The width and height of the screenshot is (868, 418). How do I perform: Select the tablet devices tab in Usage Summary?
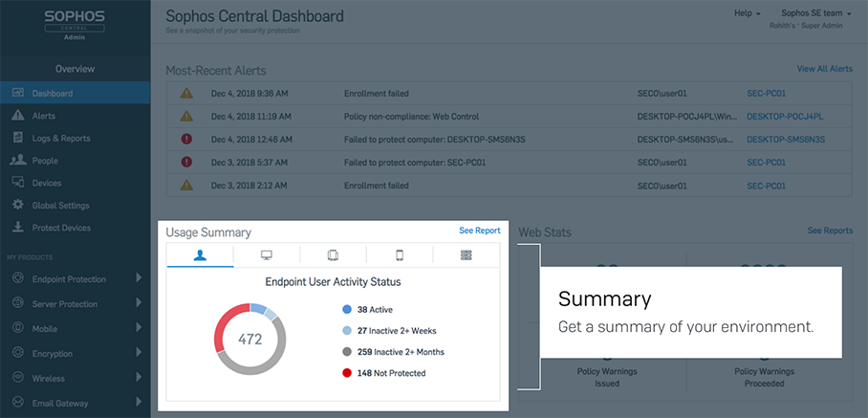(333, 254)
